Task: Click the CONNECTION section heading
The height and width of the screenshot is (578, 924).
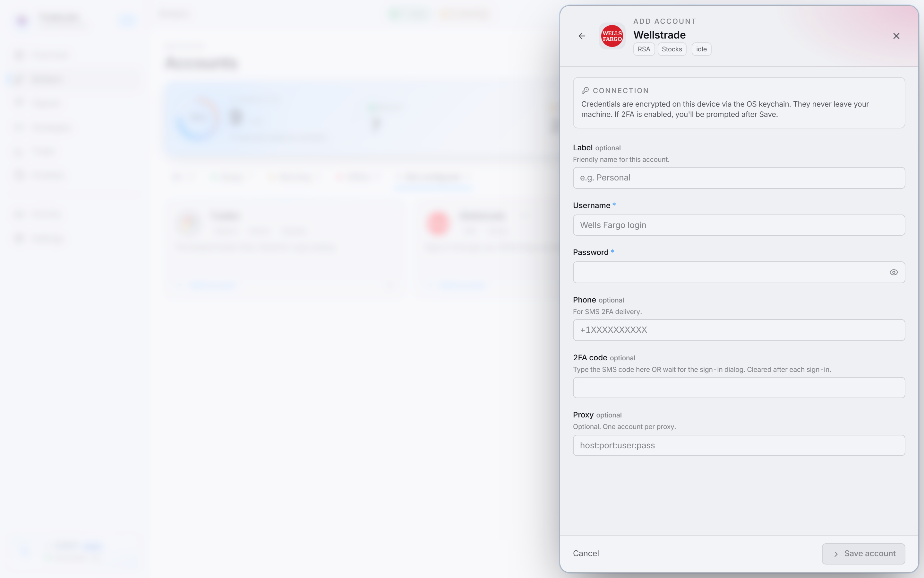Action: point(620,91)
